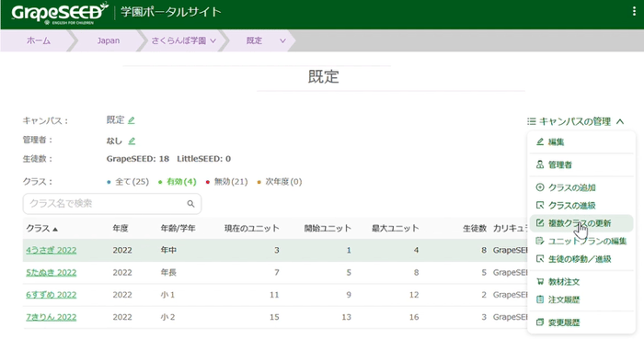Click the 学園ポータルサイト header title
Viewport: 644px width, 339px height.
pyautogui.click(x=171, y=12)
